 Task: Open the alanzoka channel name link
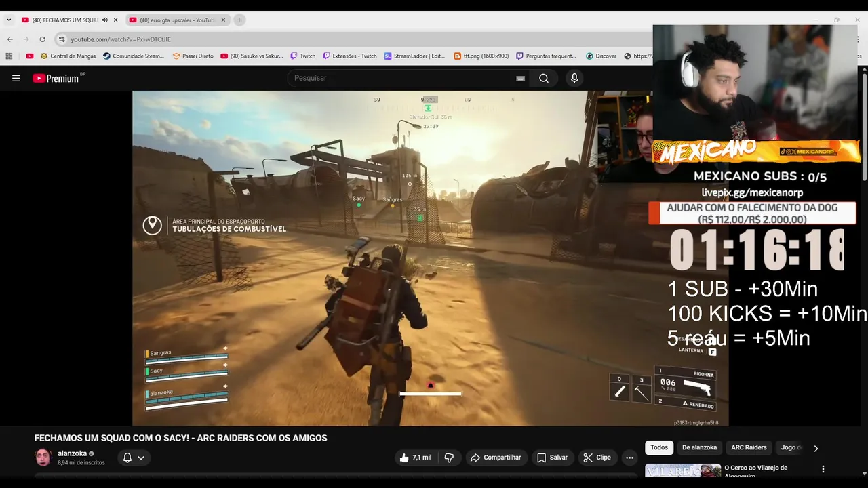[x=72, y=453]
